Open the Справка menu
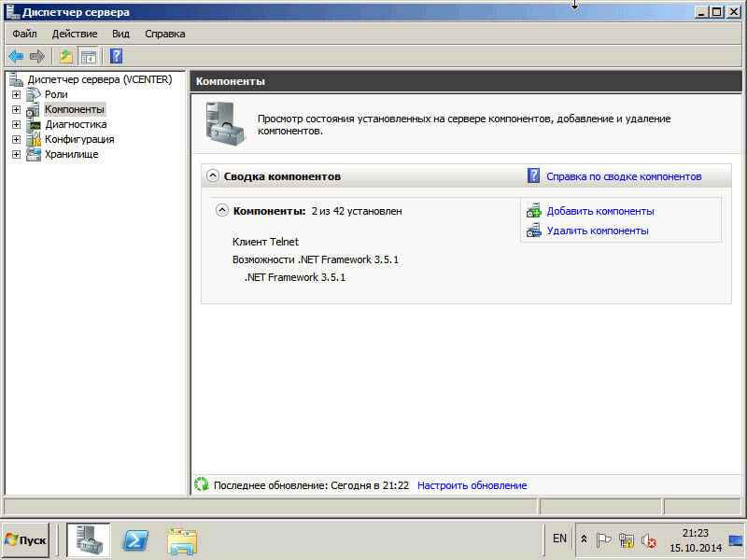This screenshot has width=747, height=560. click(165, 34)
